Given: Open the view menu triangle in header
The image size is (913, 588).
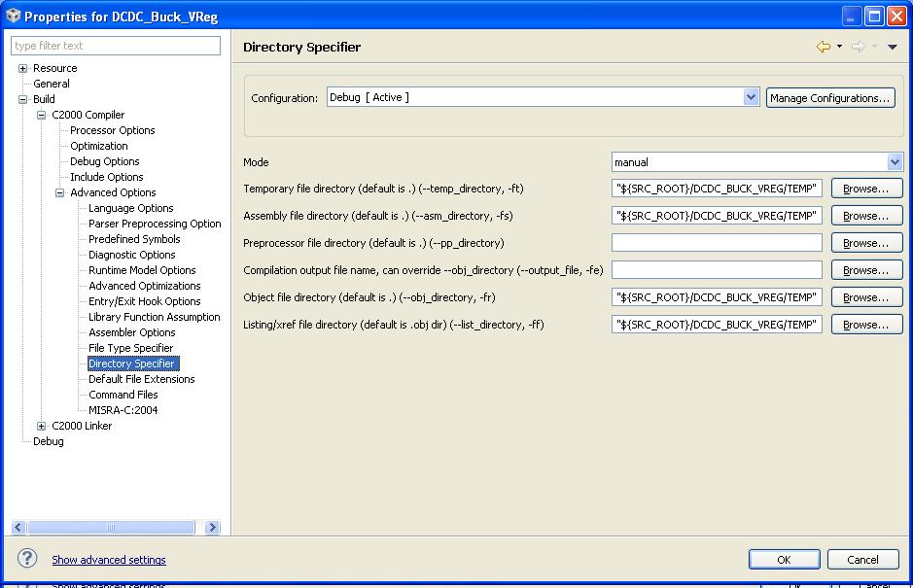Looking at the screenshot, I should point(892,47).
